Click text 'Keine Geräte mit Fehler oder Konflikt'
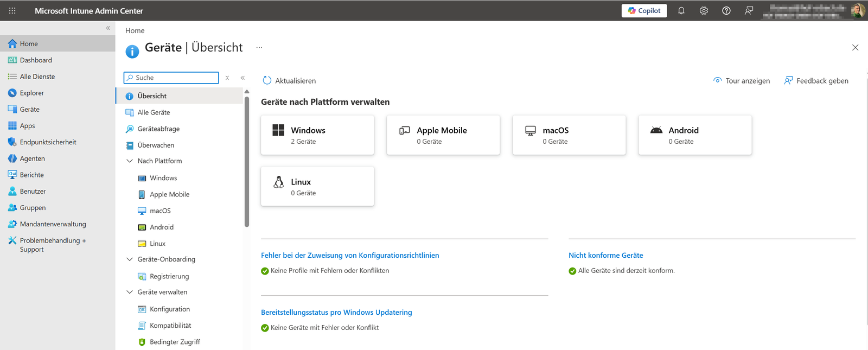Image resolution: width=868 pixels, height=350 pixels. point(324,327)
